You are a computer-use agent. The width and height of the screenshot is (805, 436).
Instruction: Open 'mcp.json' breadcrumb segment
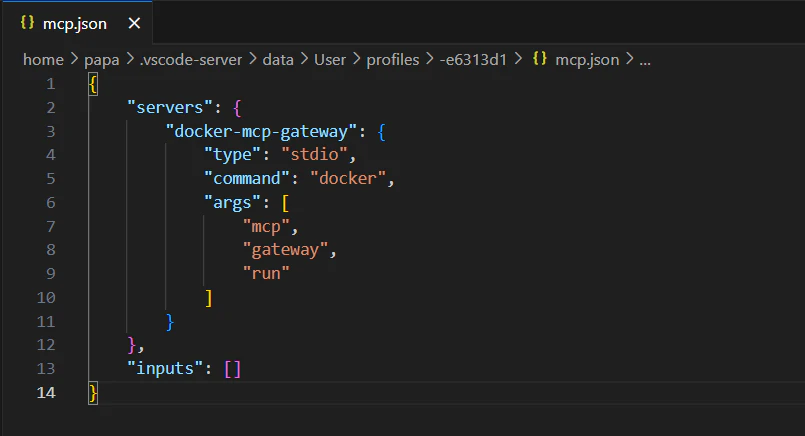coord(587,60)
